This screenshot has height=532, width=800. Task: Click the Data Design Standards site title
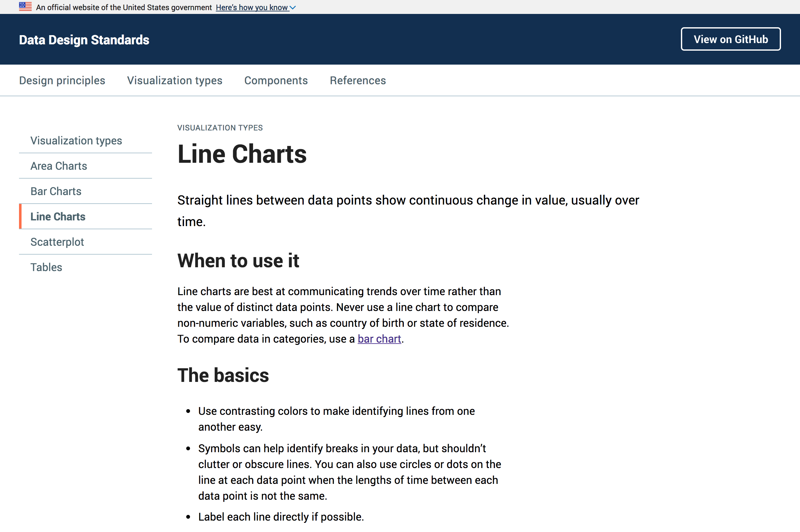(84, 39)
